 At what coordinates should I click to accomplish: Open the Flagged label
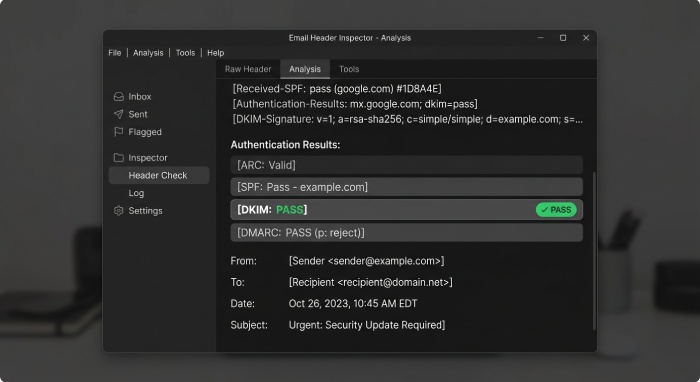coord(145,132)
